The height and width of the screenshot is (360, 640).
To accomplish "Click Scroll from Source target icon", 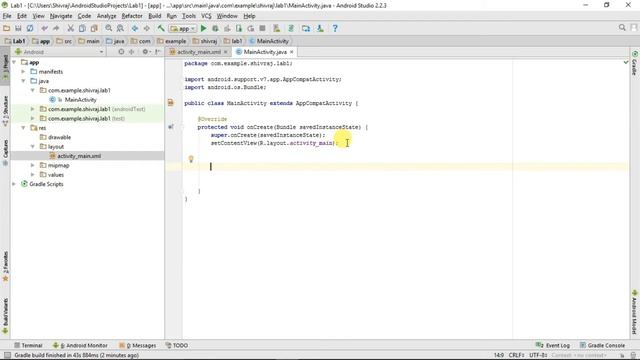I will 121,52.
